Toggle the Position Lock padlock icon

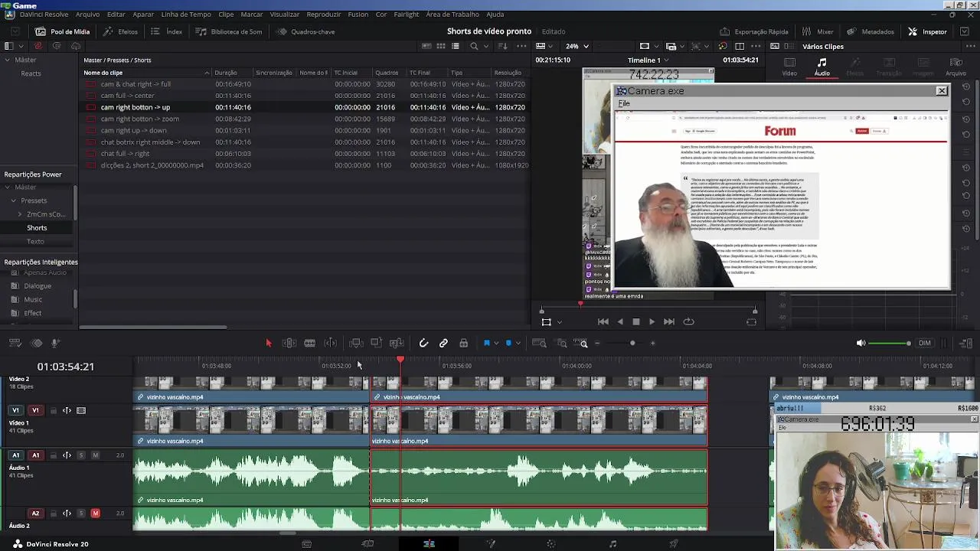(x=464, y=344)
